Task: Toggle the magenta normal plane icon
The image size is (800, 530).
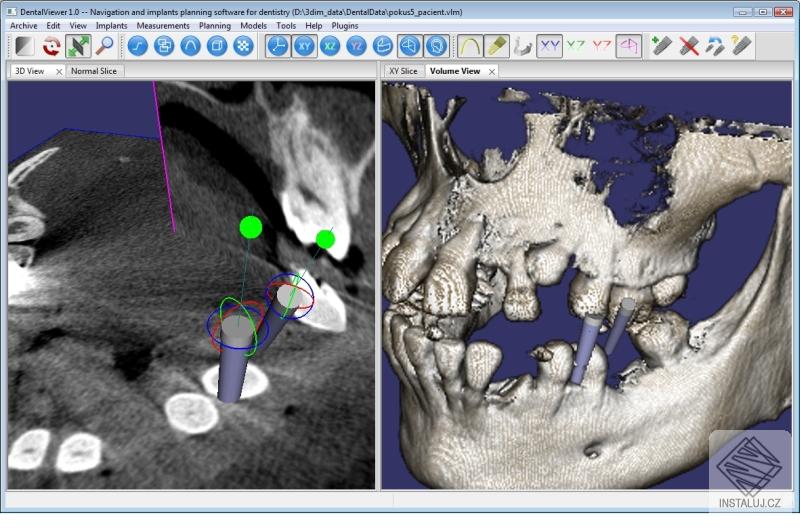Action: coord(629,46)
